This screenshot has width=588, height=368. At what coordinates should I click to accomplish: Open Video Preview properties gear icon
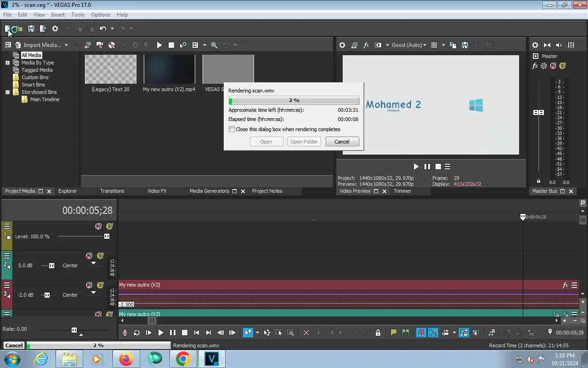click(342, 45)
